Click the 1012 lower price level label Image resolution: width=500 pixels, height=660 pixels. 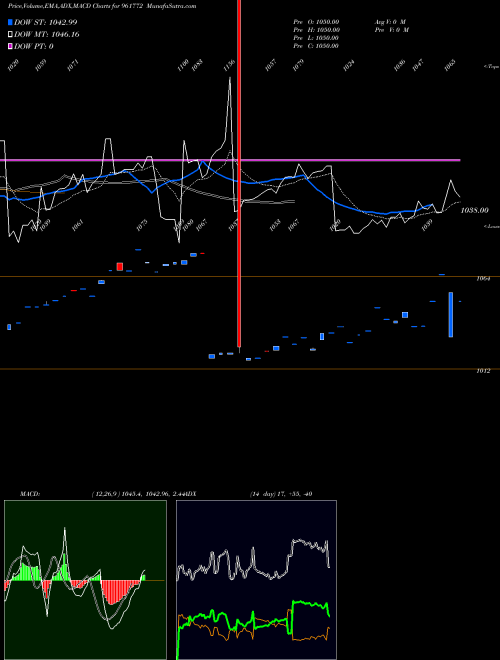pyautogui.click(x=483, y=371)
